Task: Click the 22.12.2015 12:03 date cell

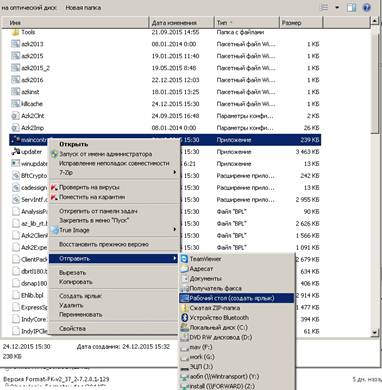Action: click(175, 80)
